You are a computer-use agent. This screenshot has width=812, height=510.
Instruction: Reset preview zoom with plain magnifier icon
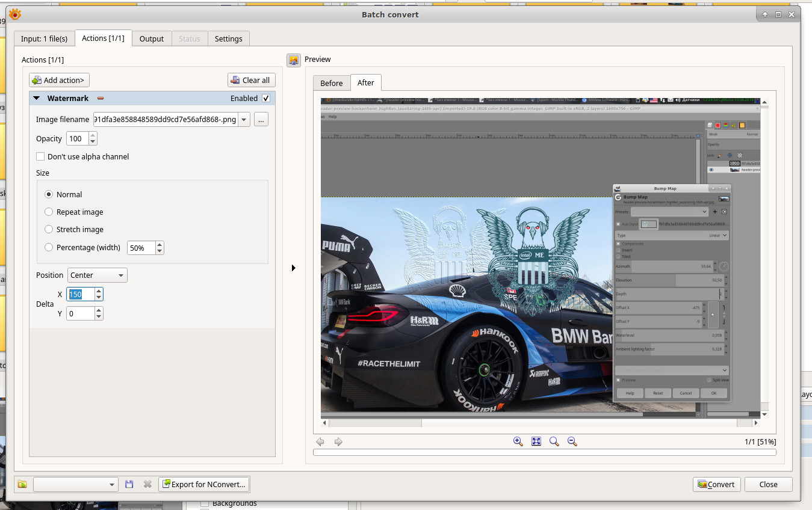(x=554, y=441)
